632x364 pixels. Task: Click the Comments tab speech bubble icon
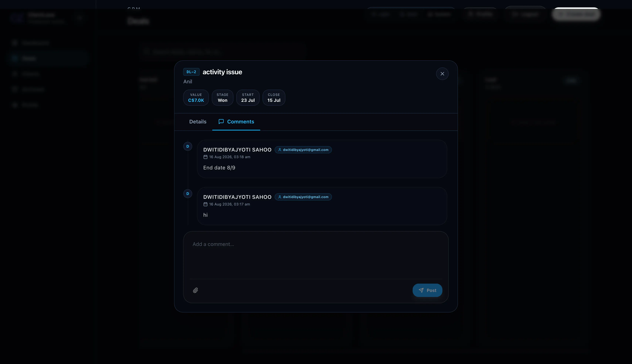221,122
